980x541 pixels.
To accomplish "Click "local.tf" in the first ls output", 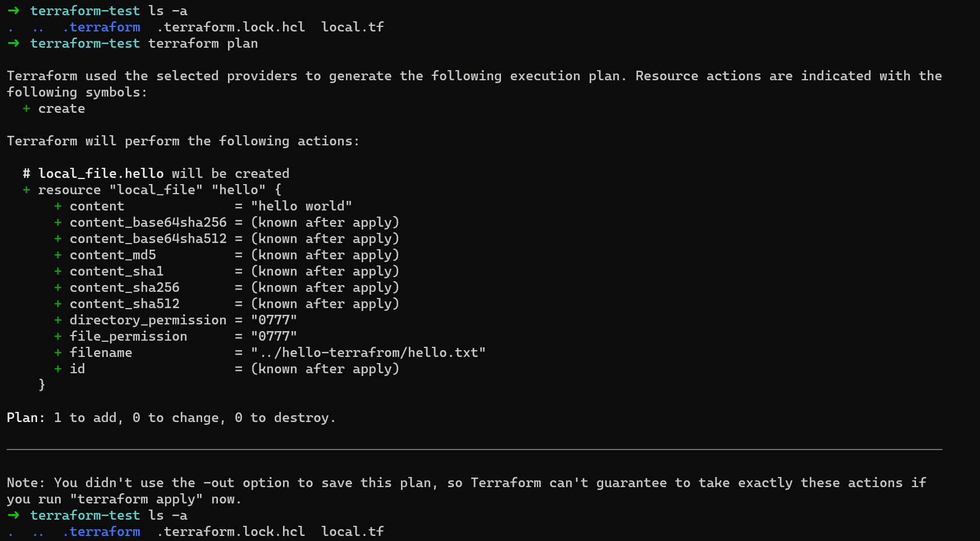I will (352, 27).
